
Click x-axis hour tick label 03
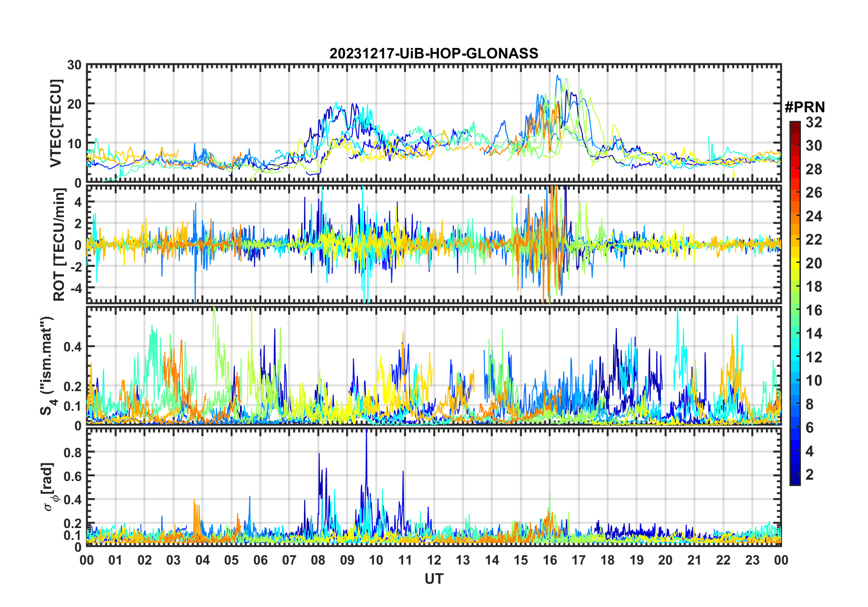pos(173,560)
